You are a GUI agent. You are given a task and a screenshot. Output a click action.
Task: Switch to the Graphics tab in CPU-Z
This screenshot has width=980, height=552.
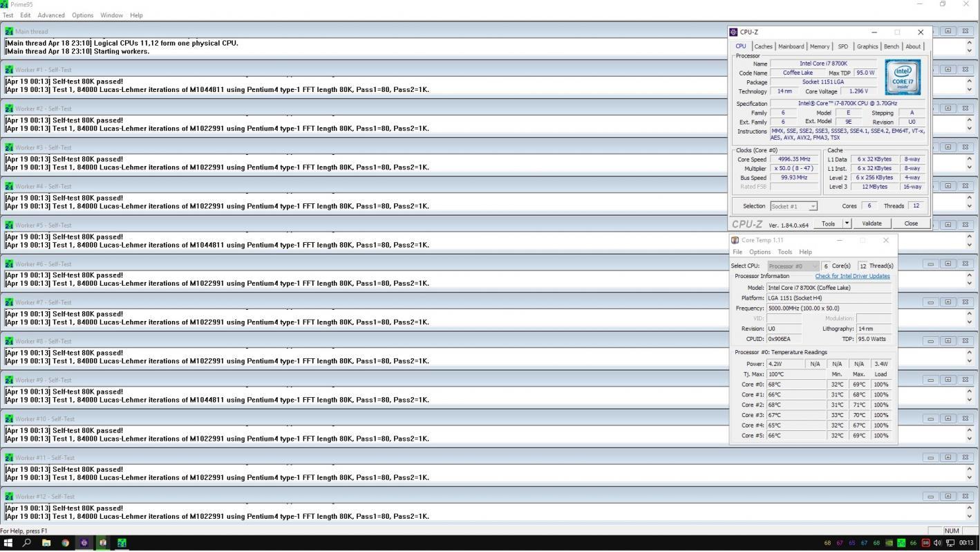pyautogui.click(x=867, y=46)
